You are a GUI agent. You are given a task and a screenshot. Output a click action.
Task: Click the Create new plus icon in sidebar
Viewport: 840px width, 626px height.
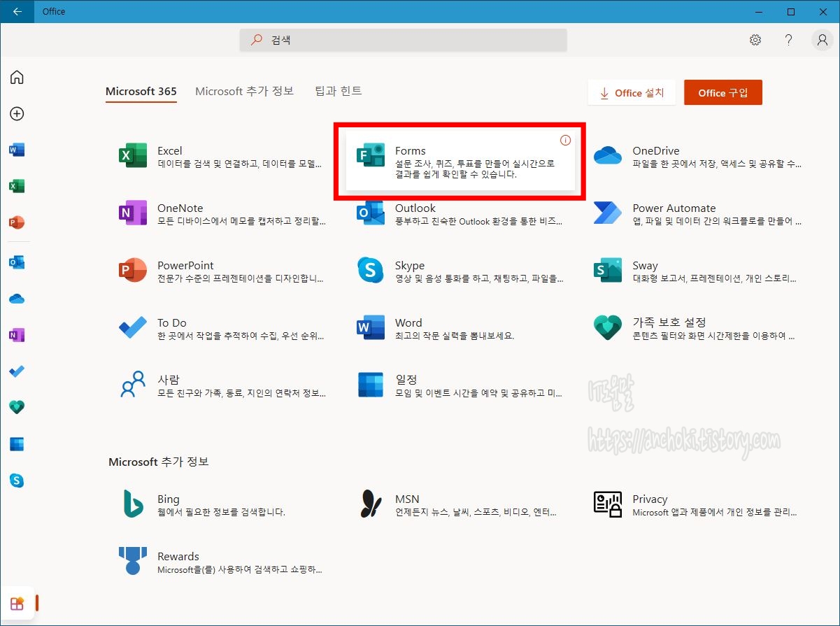pos(17,113)
